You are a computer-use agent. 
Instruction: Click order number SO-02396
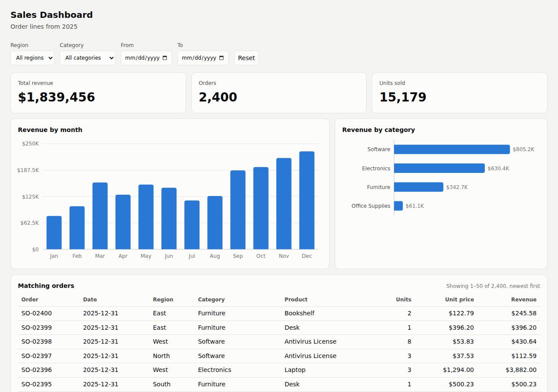click(x=37, y=370)
